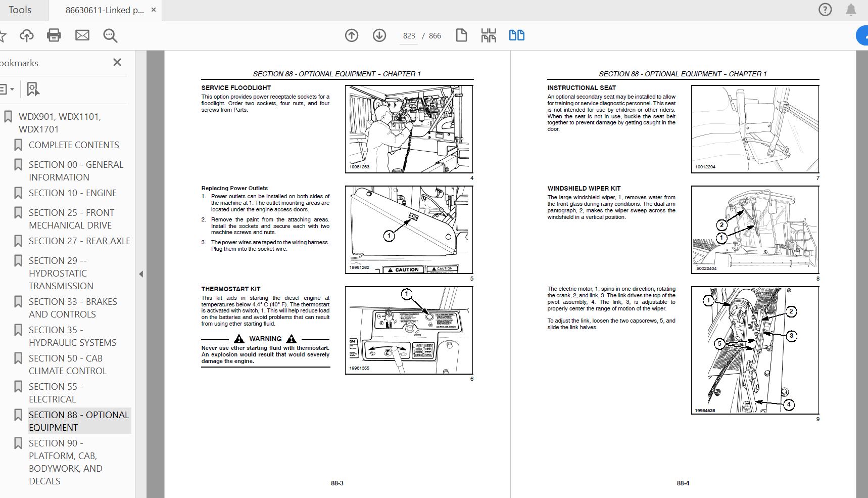Screen dimensions: 868x498
Task: Close the Bookmarks panel
Action: click(x=117, y=62)
